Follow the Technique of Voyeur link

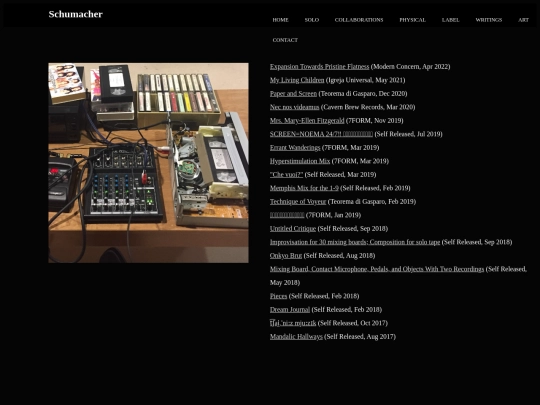tap(298, 201)
